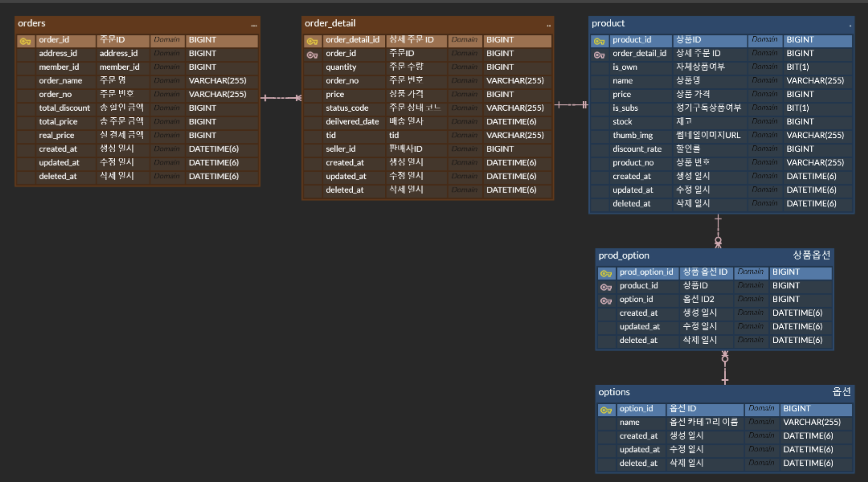Select the product table title
Image resolution: width=868 pixels, height=482 pixels.
(x=608, y=23)
